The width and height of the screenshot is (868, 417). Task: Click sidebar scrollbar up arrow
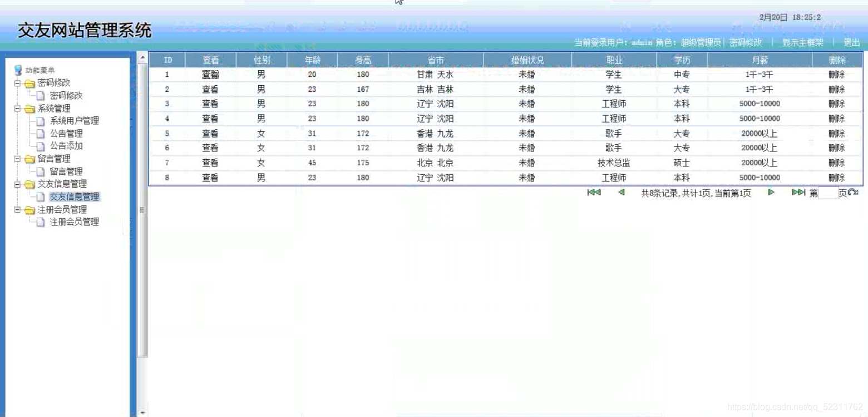[x=142, y=57]
